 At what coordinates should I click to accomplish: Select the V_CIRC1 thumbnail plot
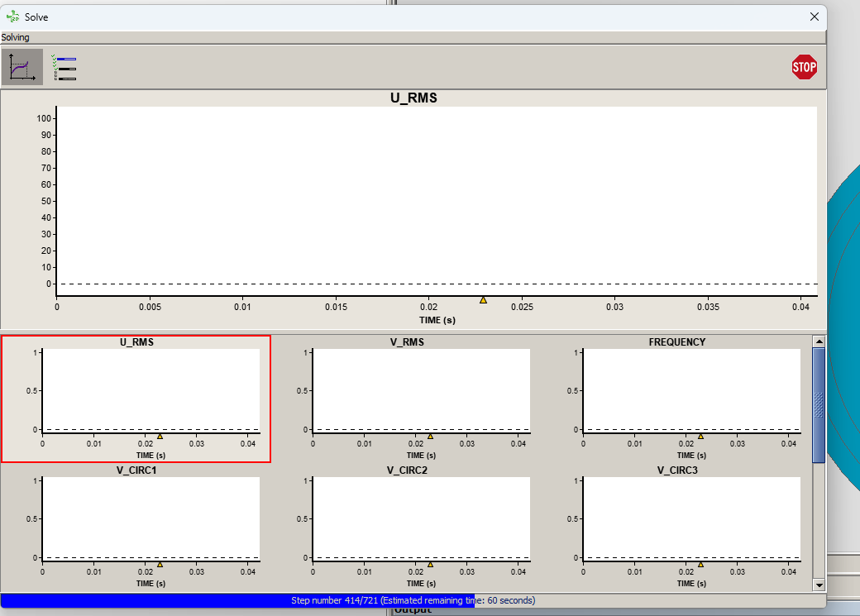pyautogui.click(x=136, y=528)
